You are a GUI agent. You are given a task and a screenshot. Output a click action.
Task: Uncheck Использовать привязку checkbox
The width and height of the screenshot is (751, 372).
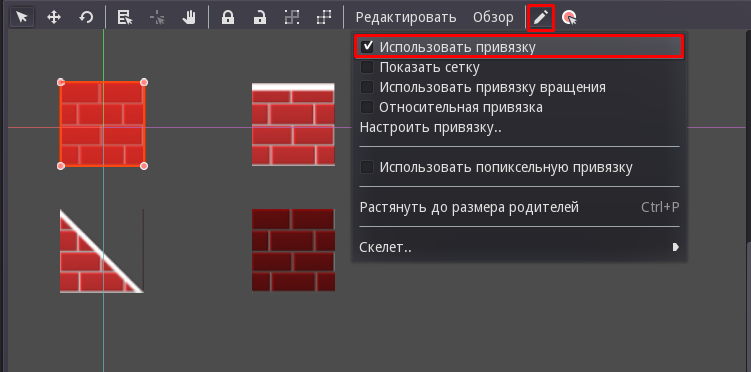tap(367, 46)
